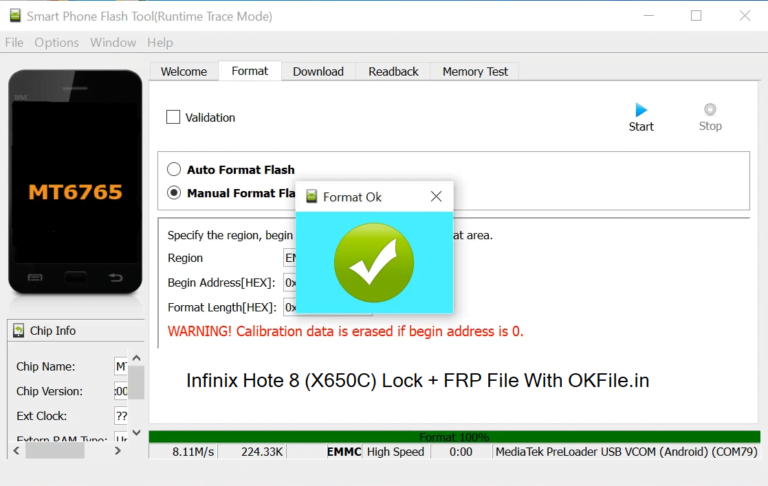This screenshot has height=486, width=768.
Task: Open the Help menu
Action: [160, 43]
